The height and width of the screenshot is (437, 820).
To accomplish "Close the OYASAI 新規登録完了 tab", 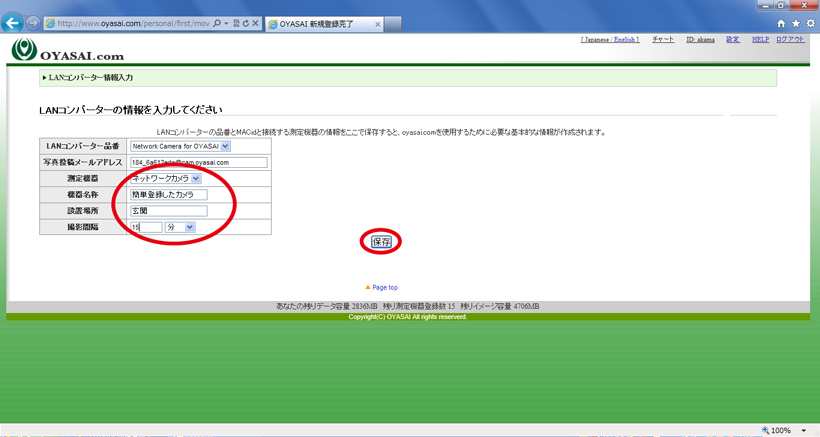I will [378, 24].
